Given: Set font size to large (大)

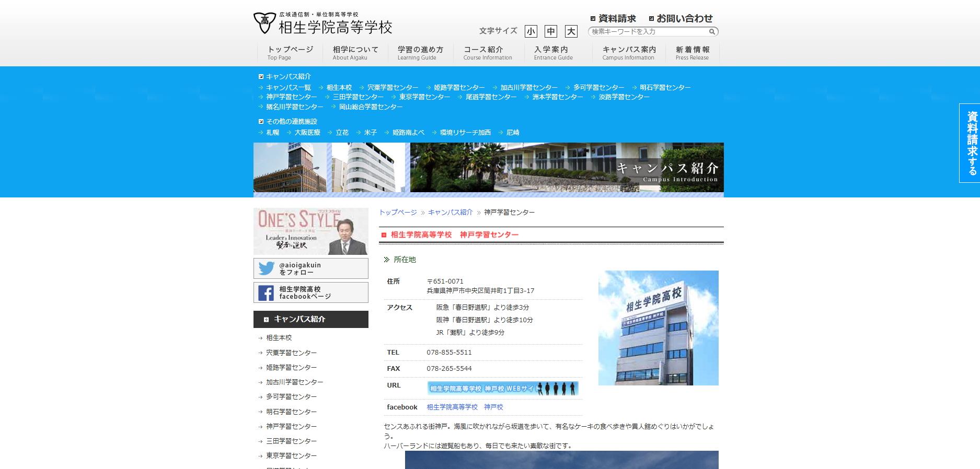Looking at the screenshot, I should [x=571, y=31].
